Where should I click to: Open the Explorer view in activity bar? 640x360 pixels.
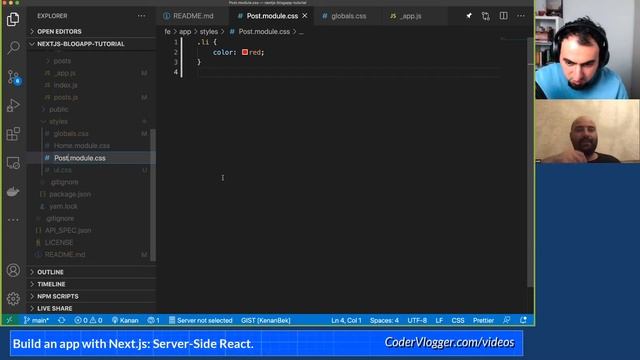pos(13,19)
